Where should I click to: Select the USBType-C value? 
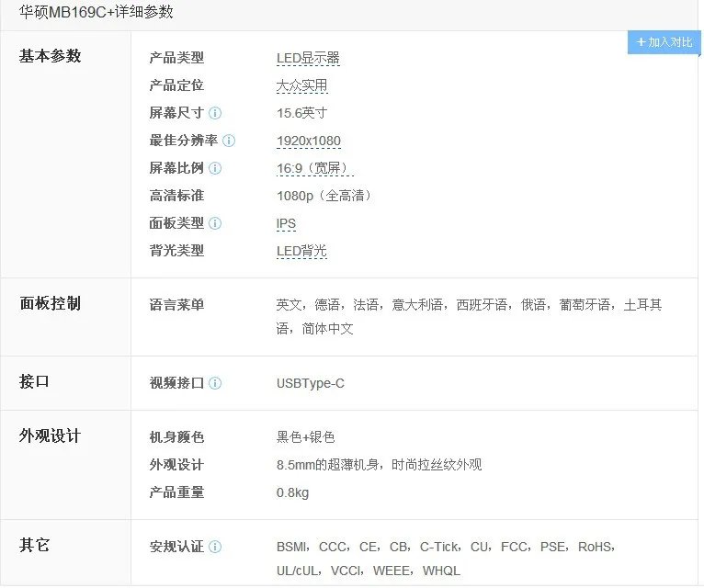[311, 383]
